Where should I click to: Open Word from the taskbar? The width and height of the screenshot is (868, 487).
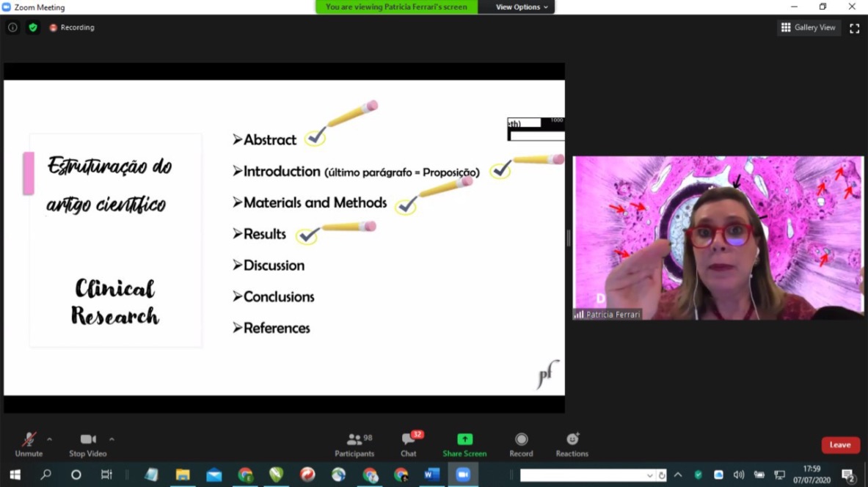[x=431, y=475]
